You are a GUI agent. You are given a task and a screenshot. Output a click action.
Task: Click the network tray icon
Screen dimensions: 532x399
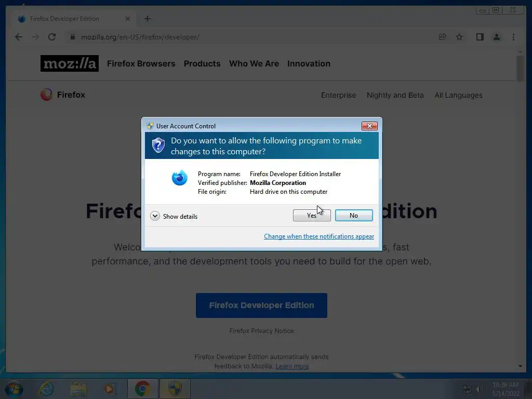(467, 389)
